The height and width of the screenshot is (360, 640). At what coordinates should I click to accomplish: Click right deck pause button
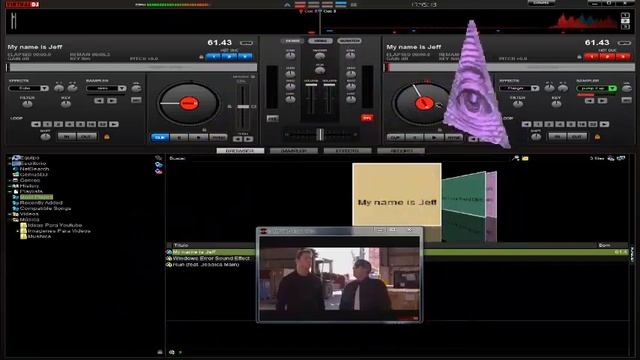point(414,138)
